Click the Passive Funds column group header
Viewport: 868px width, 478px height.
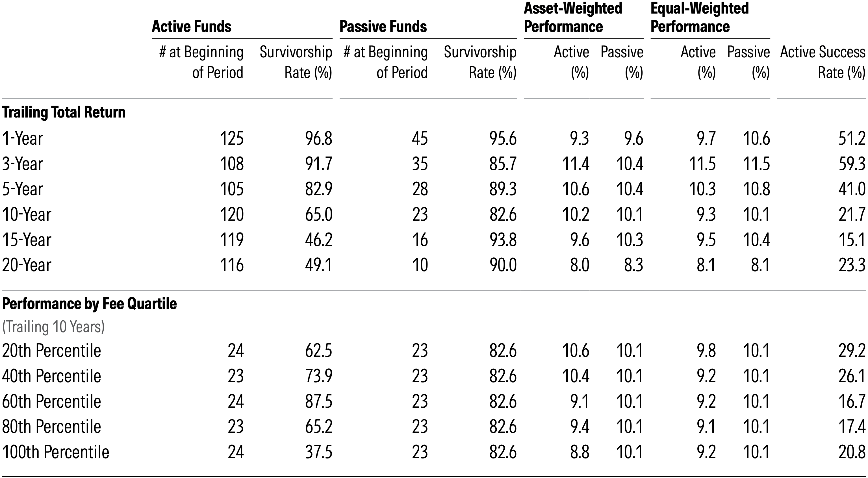[x=383, y=27]
